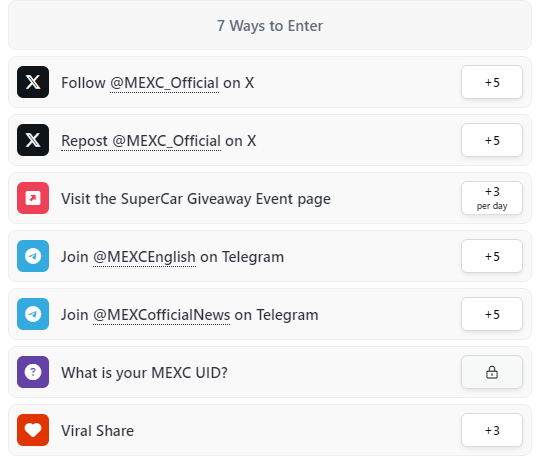Click the X logo beside Repost @MEXC_Official
The width and height of the screenshot is (540, 462).
(x=33, y=140)
